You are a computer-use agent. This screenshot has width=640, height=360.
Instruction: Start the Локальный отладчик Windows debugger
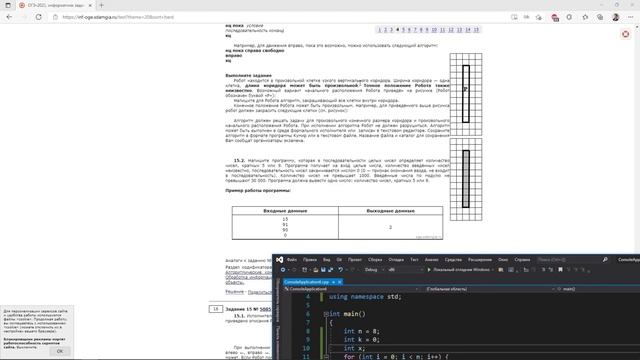pos(459,270)
